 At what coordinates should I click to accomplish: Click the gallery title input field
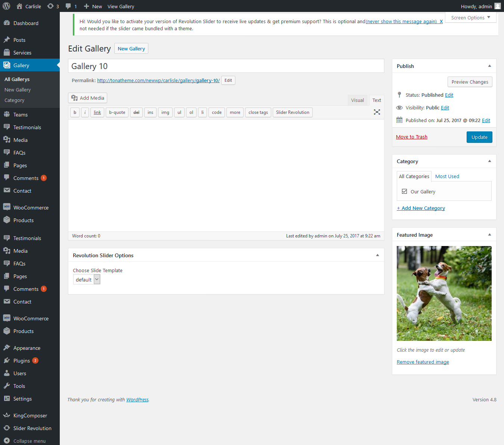point(226,66)
